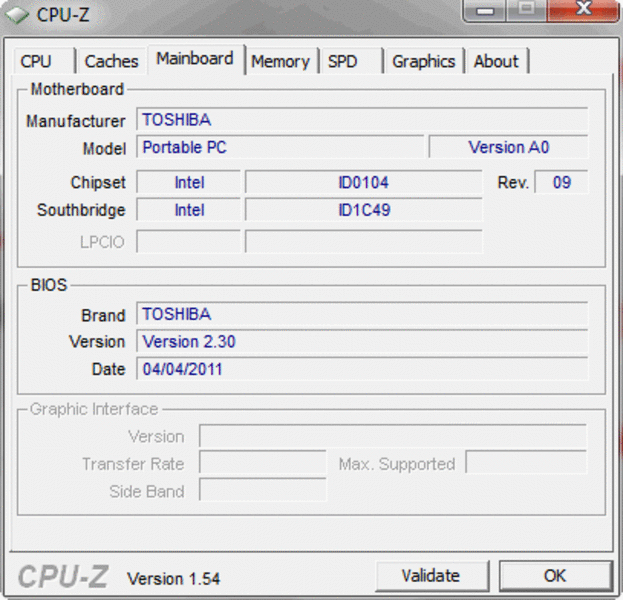The image size is (623, 600).
Task: Click the BIOS Brand label
Action: click(103, 315)
